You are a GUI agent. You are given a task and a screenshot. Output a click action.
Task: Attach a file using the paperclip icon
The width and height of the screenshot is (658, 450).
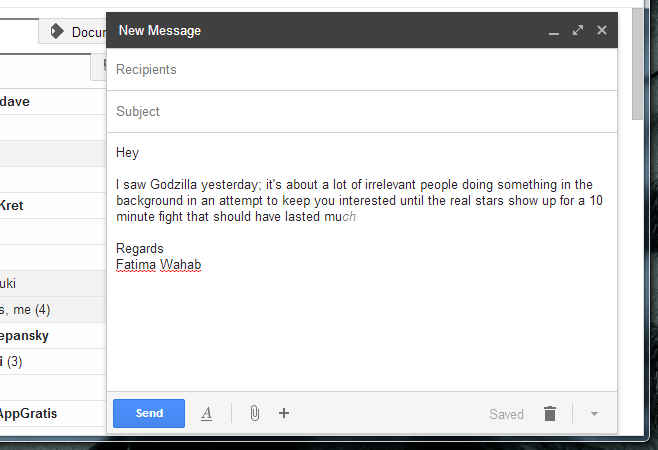[254, 413]
